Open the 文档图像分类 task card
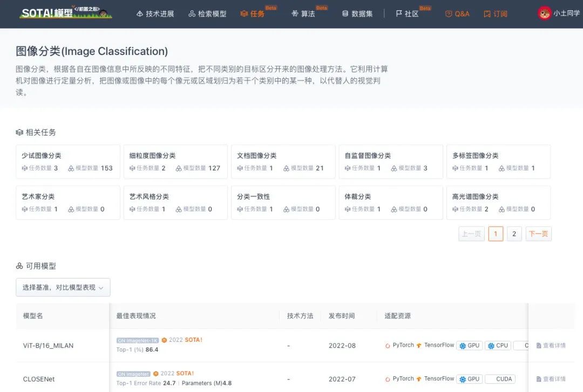The image size is (583, 392). click(x=283, y=162)
